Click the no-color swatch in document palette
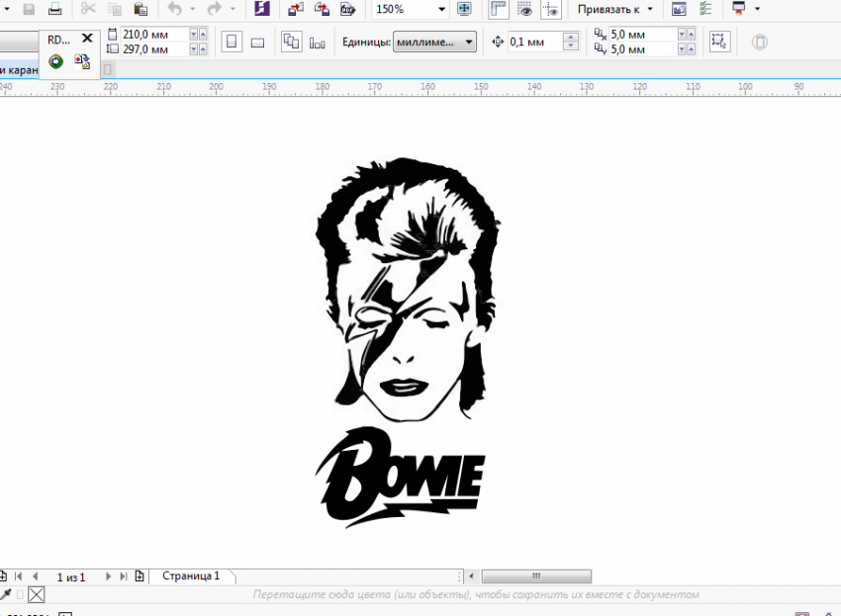841x616 pixels. [37, 594]
